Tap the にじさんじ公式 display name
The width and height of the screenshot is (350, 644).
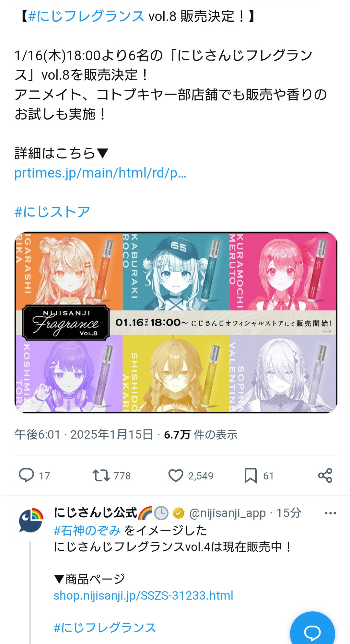(x=96, y=513)
